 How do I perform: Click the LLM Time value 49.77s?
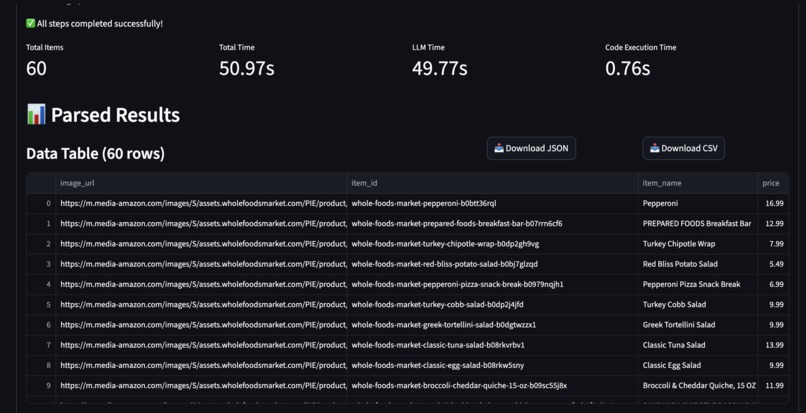coord(439,68)
